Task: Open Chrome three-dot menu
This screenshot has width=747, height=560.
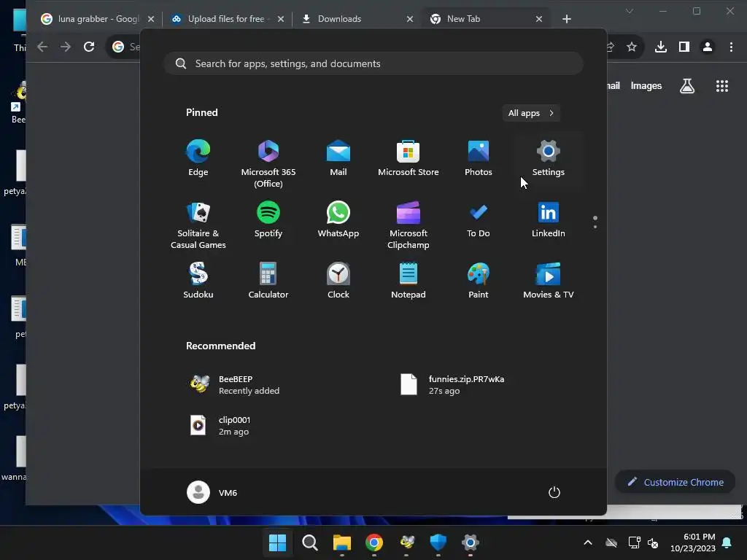Action: (731, 47)
